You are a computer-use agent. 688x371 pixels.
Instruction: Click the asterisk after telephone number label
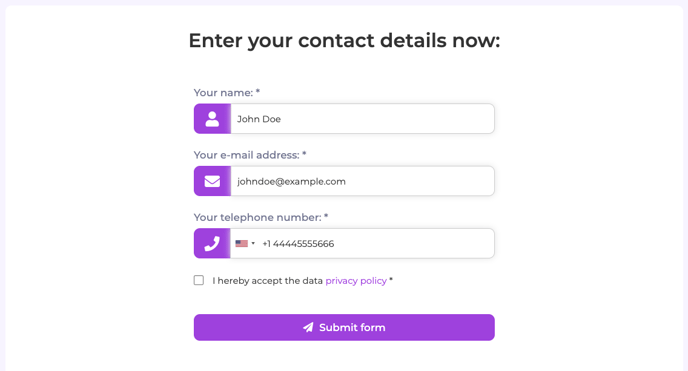326,216
